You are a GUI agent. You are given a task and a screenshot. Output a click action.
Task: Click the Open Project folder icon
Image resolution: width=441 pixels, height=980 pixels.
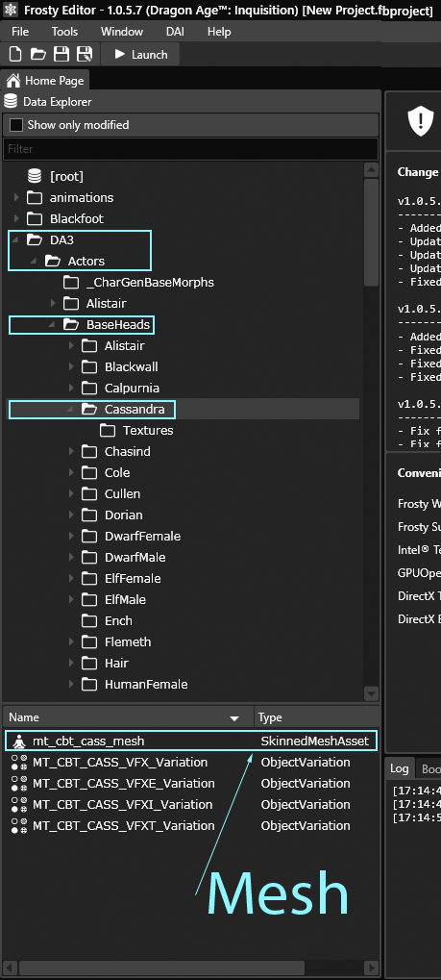click(x=38, y=55)
